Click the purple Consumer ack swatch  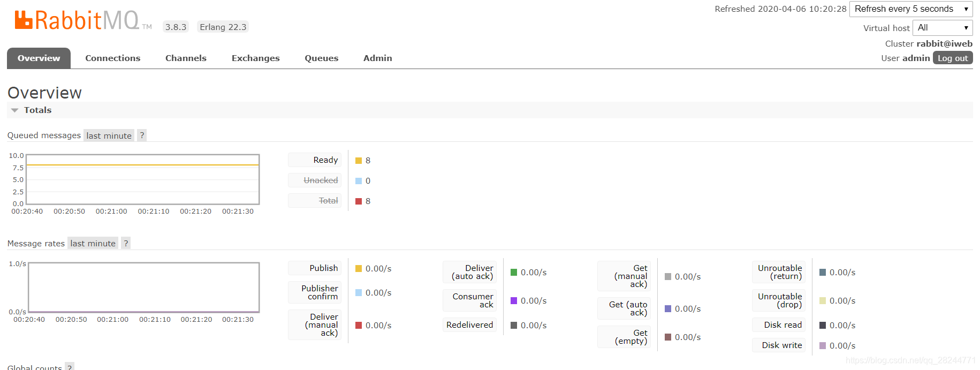[514, 301]
